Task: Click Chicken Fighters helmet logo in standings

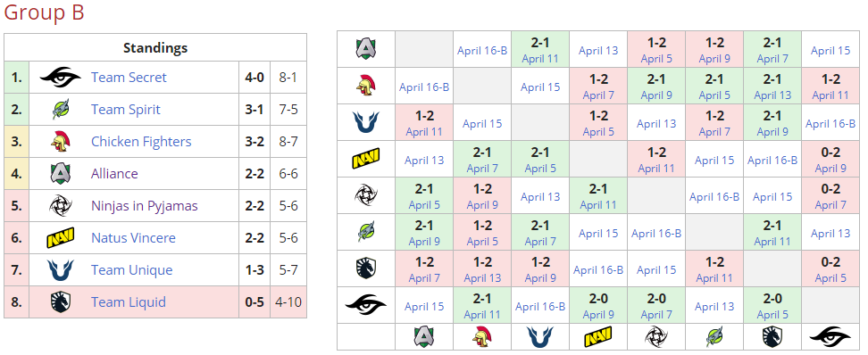Action: point(61,142)
